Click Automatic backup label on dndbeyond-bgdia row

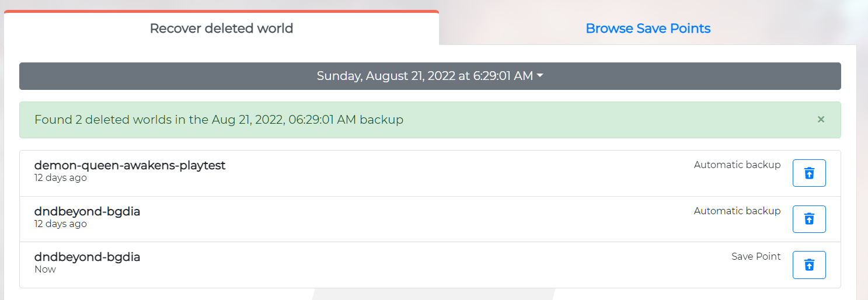(x=737, y=211)
